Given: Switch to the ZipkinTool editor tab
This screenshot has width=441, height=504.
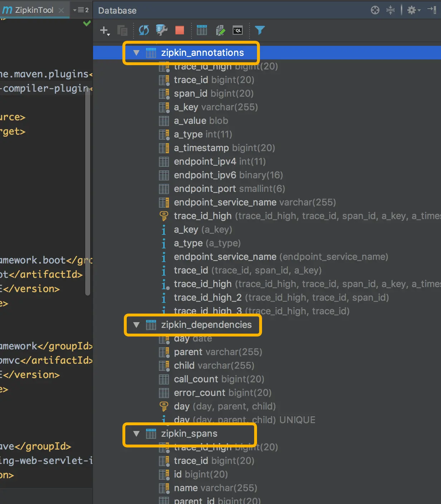Looking at the screenshot, I should (x=35, y=10).
